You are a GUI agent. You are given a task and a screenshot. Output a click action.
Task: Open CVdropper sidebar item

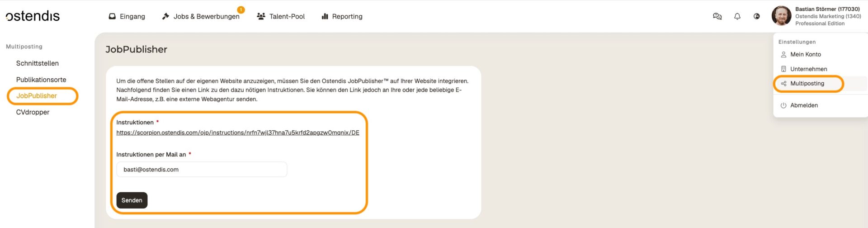click(33, 112)
